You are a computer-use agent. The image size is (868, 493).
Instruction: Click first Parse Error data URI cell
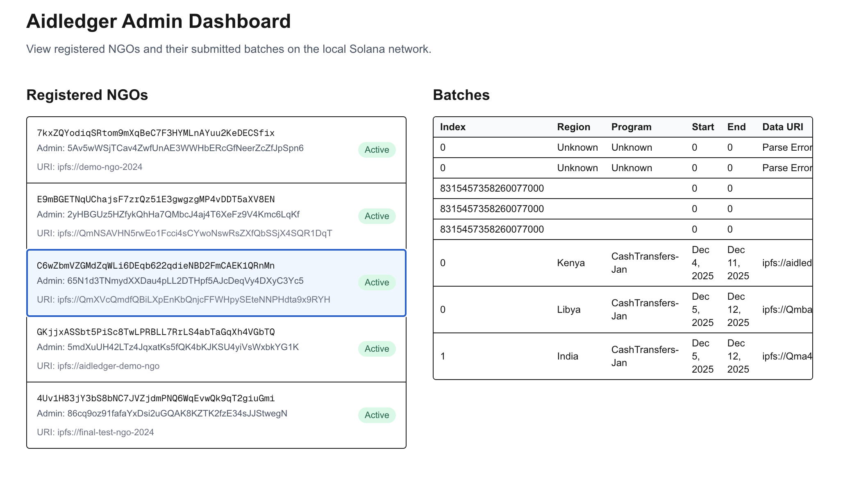tap(786, 147)
